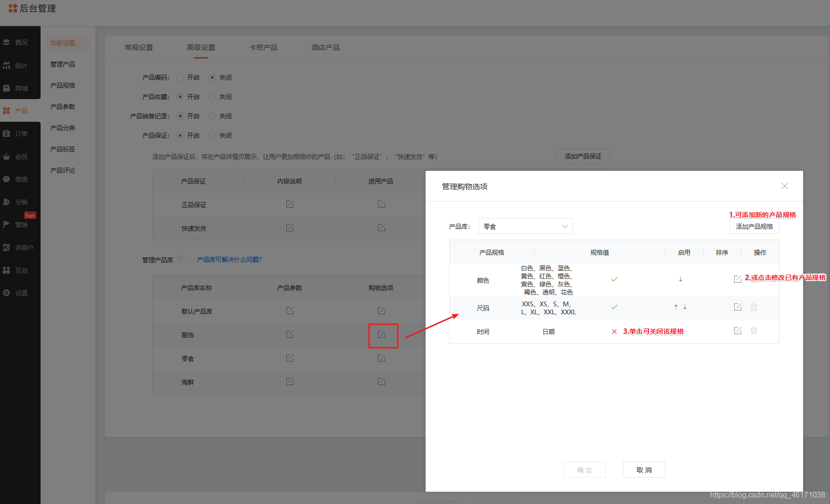Edit 产品参数 for 默认产品库
Screen dimensions: 830x504
290,311
